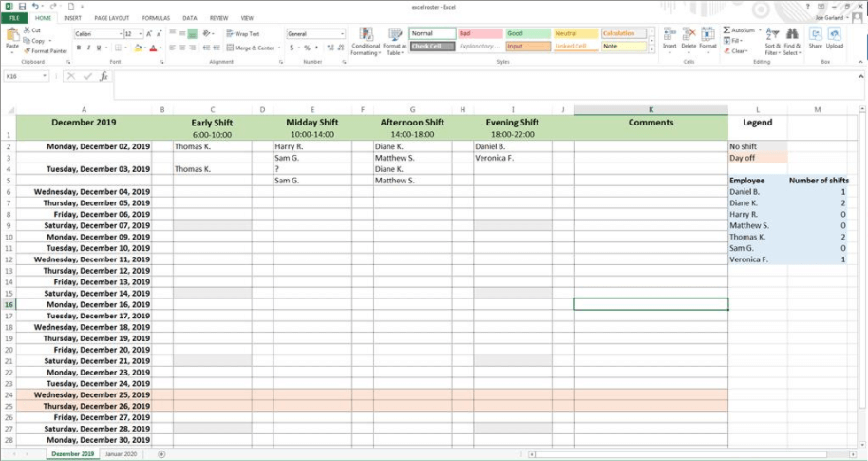Open the Page Layout ribbon tab
Screen dimensions: 868x461
click(x=111, y=18)
